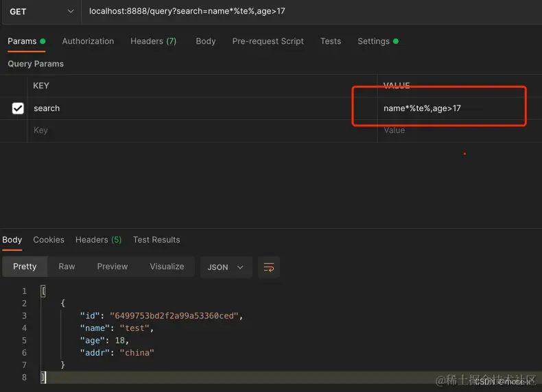Switch to the Params tab

coord(27,41)
